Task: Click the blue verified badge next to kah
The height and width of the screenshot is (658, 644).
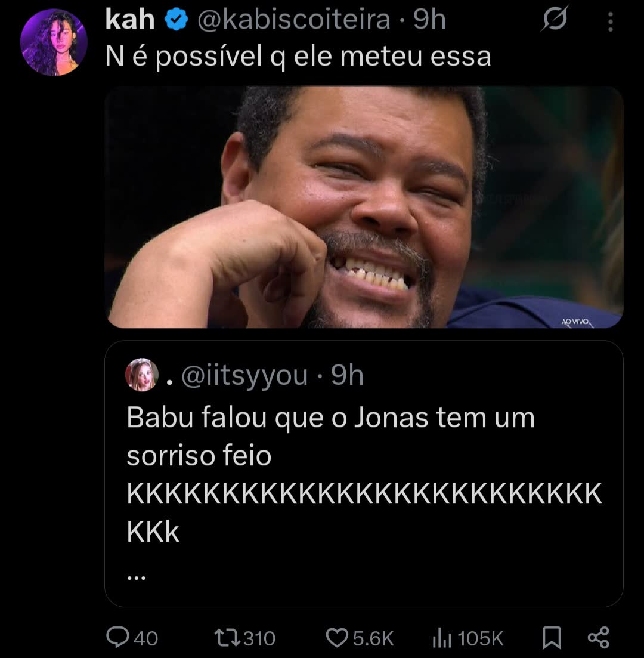Action: point(177,20)
